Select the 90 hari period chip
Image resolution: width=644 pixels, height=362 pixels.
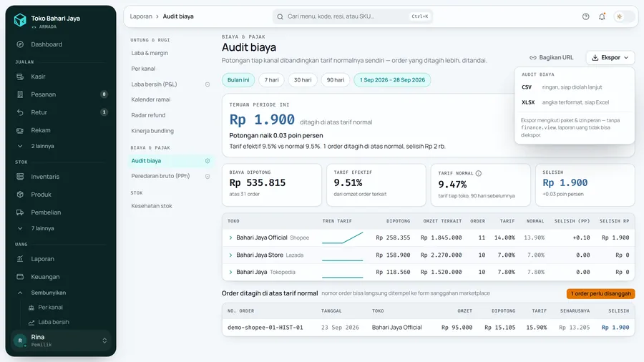[335, 80]
